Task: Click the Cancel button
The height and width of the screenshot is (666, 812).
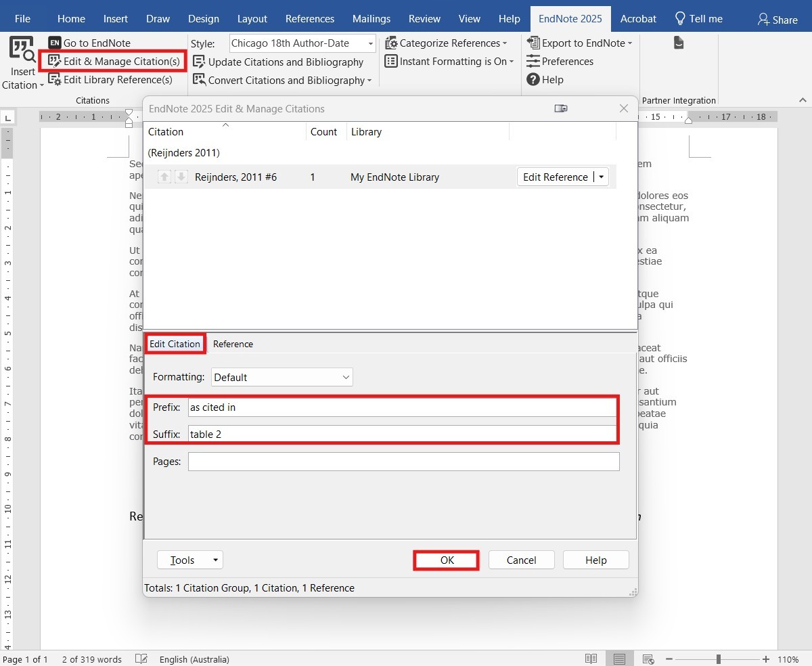Action: tap(521, 560)
